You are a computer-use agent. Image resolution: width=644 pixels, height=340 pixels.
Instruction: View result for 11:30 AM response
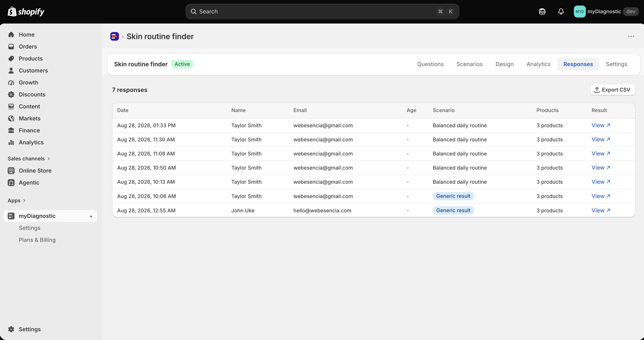[x=601, y=139]
